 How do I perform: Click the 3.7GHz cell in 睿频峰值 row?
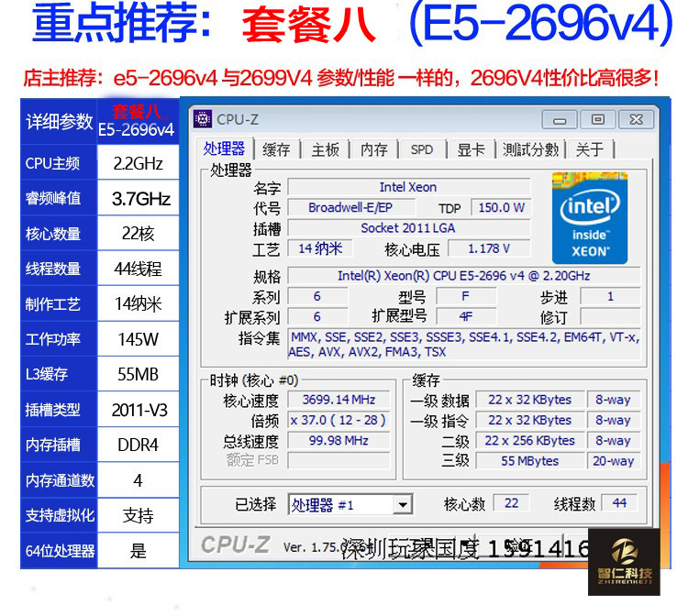coord(138,198)
